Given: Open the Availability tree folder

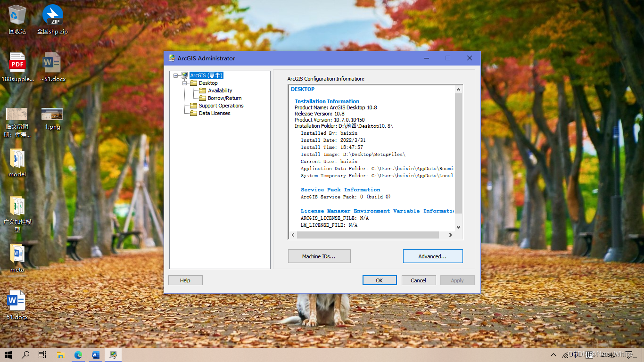Looking at the screenshot, I should (x=220, y=90).
